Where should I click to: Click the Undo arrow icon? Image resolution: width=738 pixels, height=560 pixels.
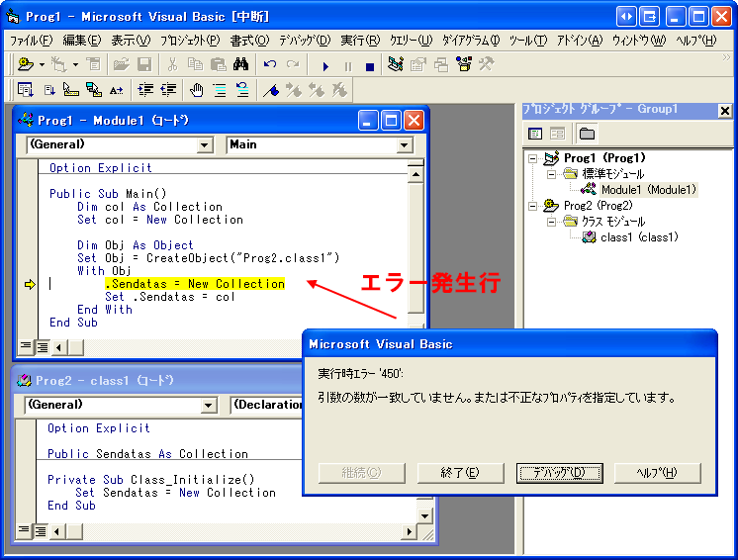pyautogui.click(x=270, y=64)
